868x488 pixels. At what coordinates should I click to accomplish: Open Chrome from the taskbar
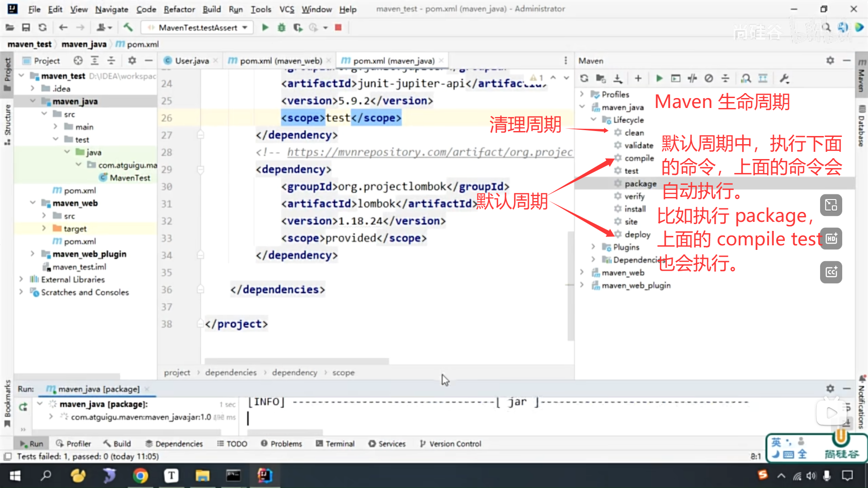point(141,475)
